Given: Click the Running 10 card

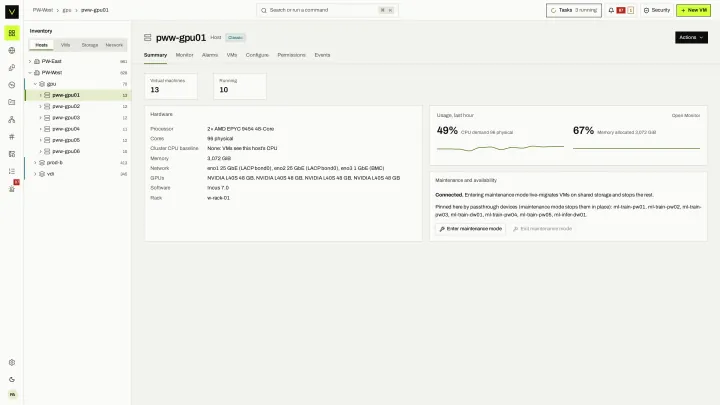Looking at the screenshot, I should (240, 86).
